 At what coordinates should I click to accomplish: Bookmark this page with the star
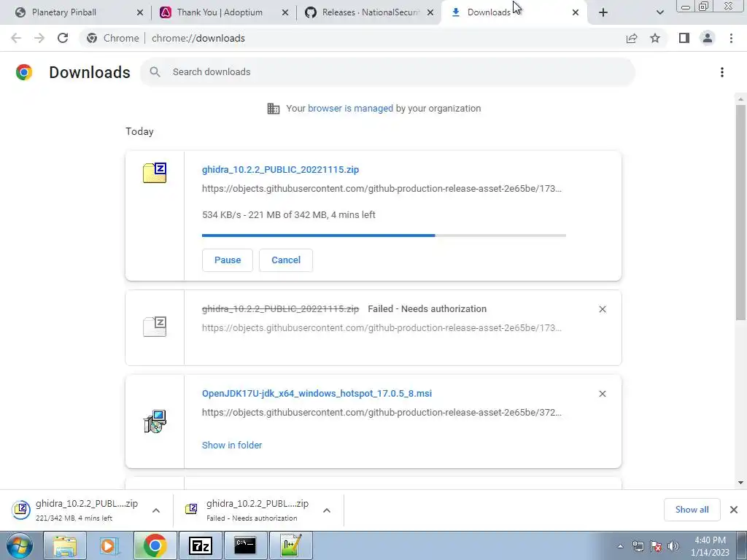[x=655, y=38]
